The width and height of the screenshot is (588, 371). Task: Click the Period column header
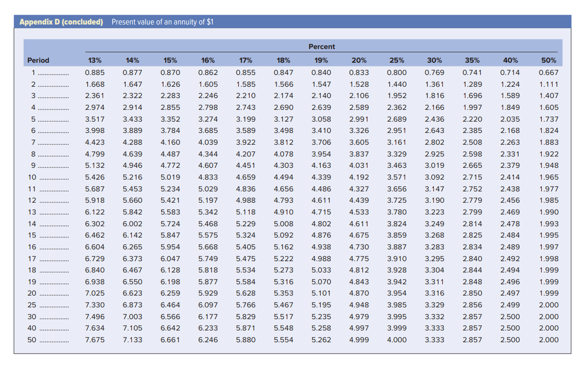[x=38, y=60]
